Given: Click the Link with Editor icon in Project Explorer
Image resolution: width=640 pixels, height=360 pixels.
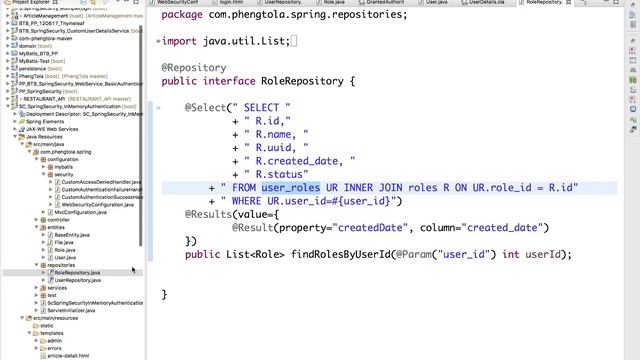Looking at the screenshot, I should [x=93, y=2].
